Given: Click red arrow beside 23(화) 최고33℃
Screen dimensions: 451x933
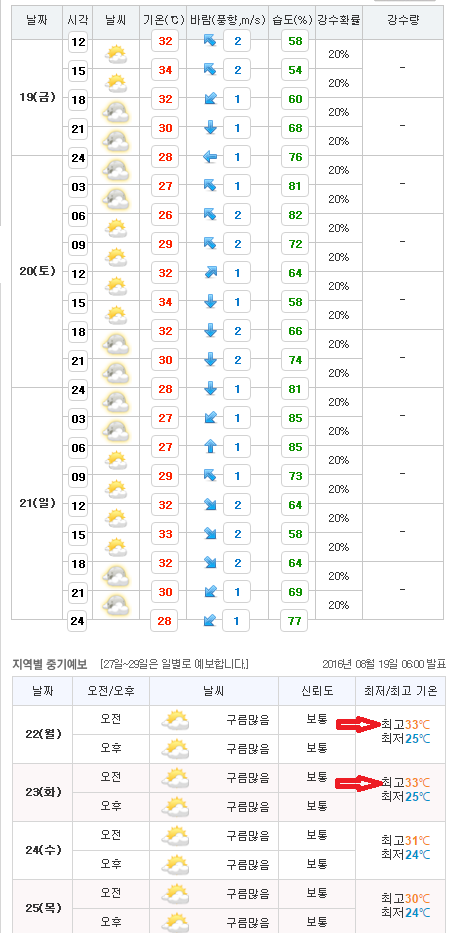Looking at the screenshot, I should tap(358, 782).
